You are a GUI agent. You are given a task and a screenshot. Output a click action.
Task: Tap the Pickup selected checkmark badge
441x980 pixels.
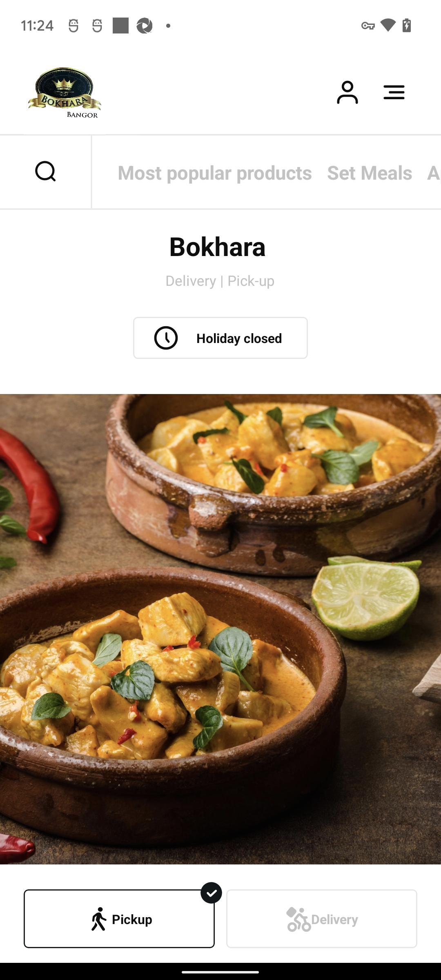point(211,893)
